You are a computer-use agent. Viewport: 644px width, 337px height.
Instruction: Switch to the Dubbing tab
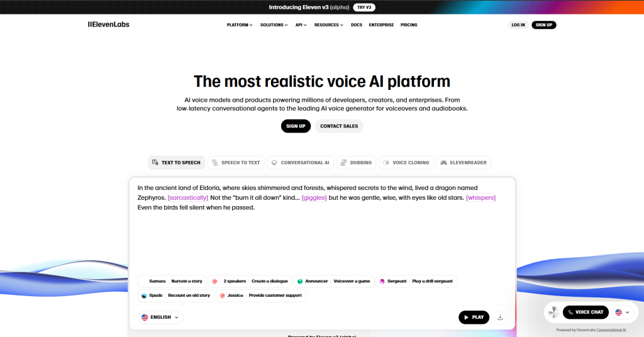tap(356, 163)
